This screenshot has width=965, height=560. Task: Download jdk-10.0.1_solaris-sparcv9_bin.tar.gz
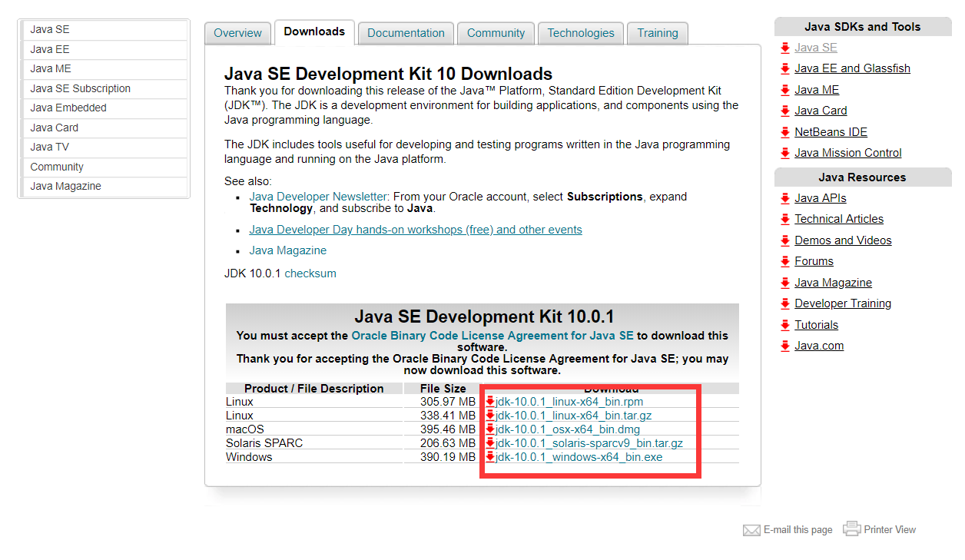[x=589, y=443]
